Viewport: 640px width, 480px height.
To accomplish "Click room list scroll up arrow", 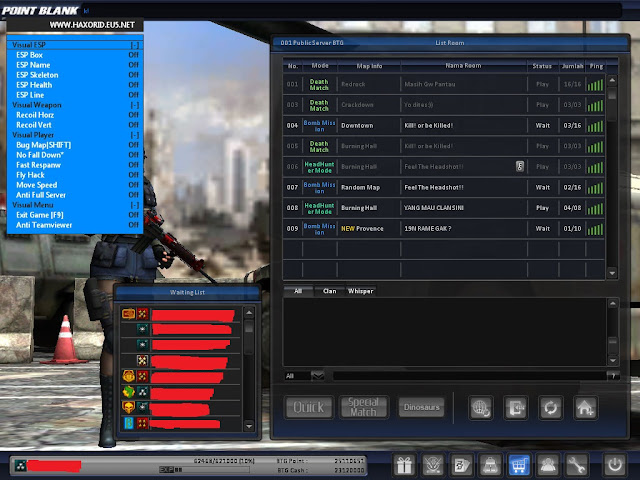I will 612,80.
